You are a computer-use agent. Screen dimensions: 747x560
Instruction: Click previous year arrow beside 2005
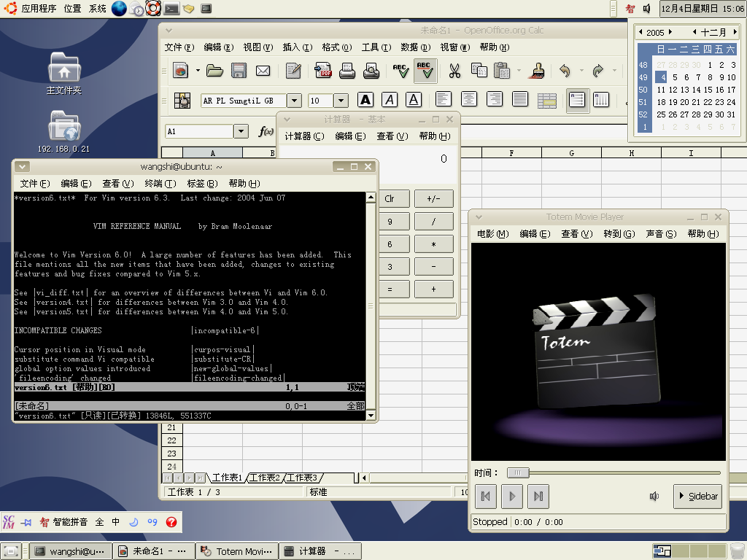(x=640, y=32)
